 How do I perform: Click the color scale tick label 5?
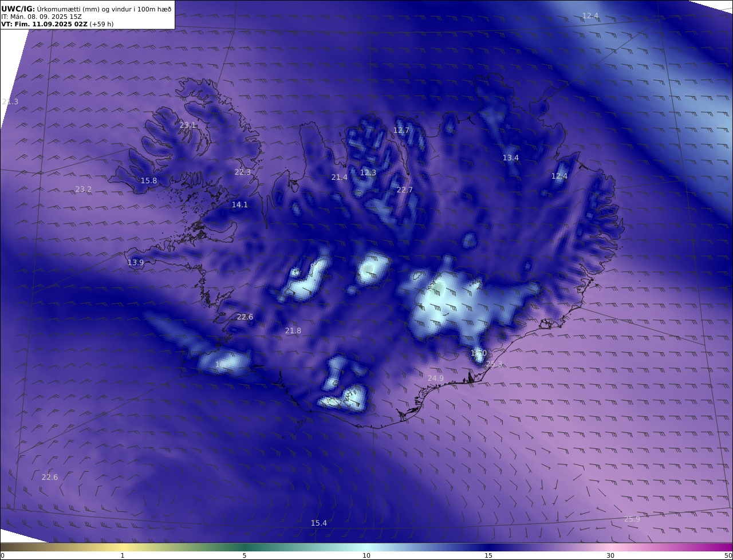245,555
